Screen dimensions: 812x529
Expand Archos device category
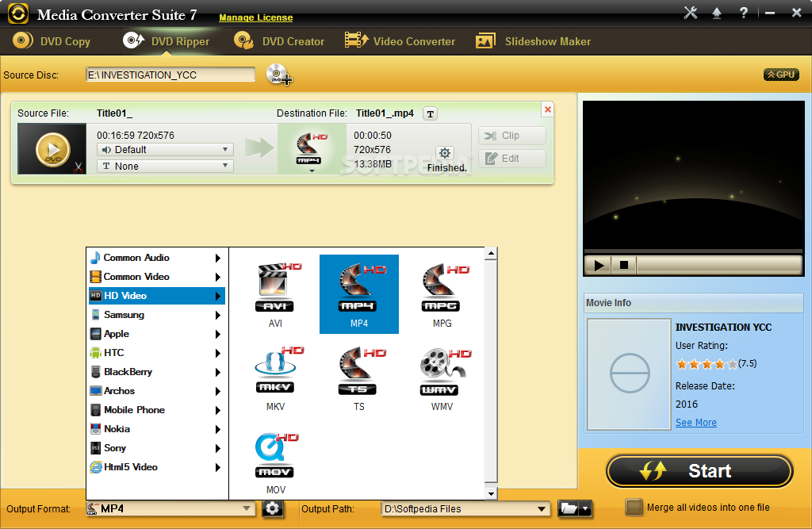point(157,391)
